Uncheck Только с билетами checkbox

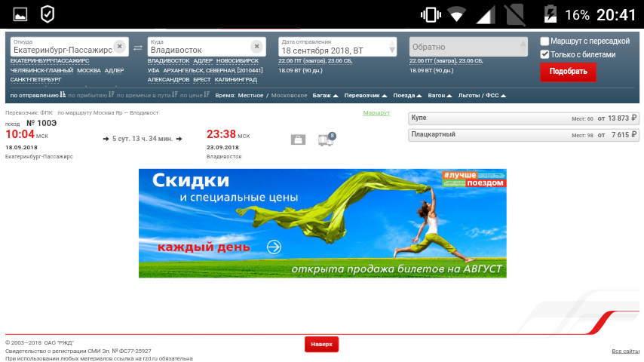(545, 54)
